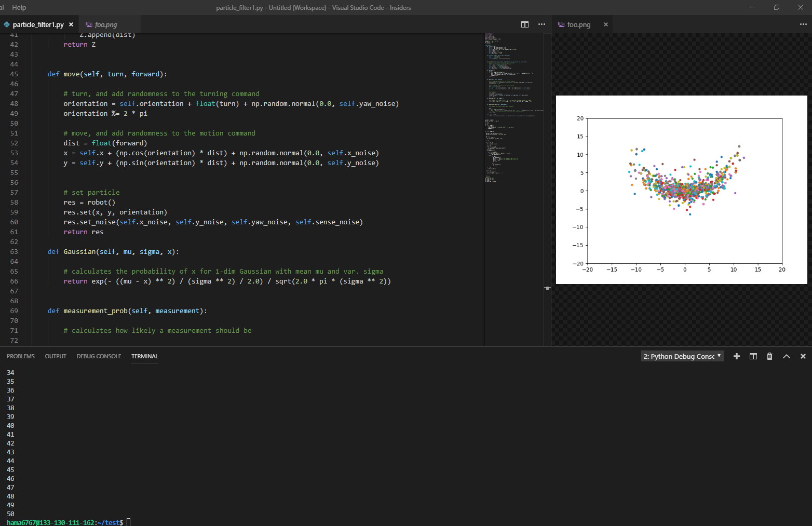The image size is (812, 526).
Task: Open the DEBUG CONSOLE tab
Action: pos(99,356)
